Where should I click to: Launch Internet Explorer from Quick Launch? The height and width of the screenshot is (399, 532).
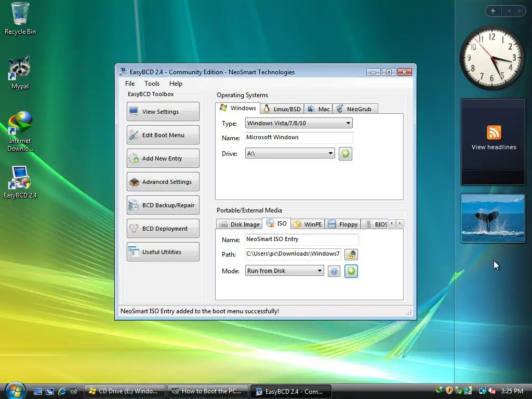[62, 391]
